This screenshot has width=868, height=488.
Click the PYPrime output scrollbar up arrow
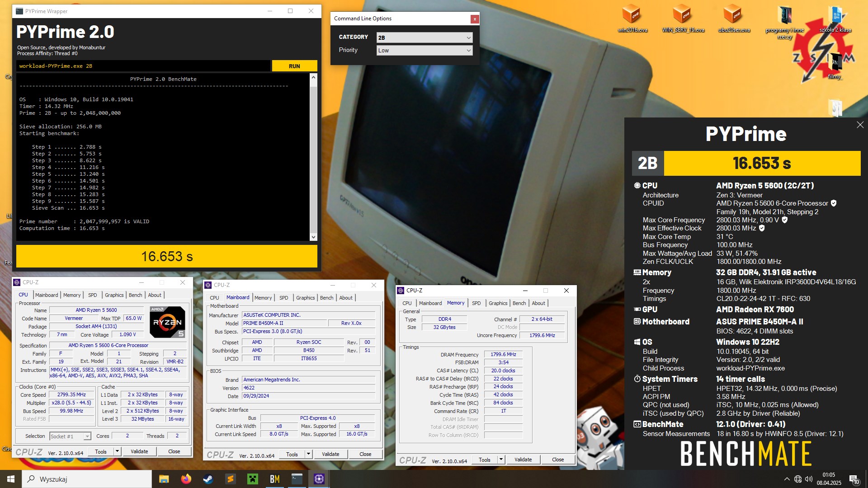pyautogui.click(x=313, y=78)
